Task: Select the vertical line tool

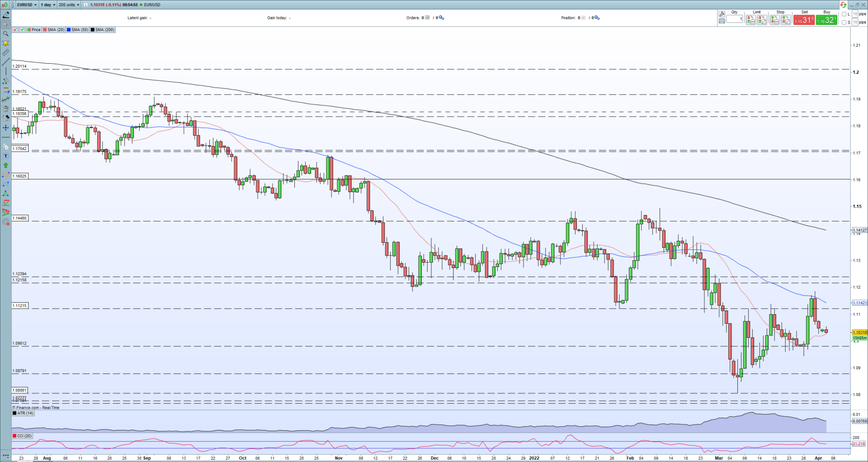Action: coord(6,71)
